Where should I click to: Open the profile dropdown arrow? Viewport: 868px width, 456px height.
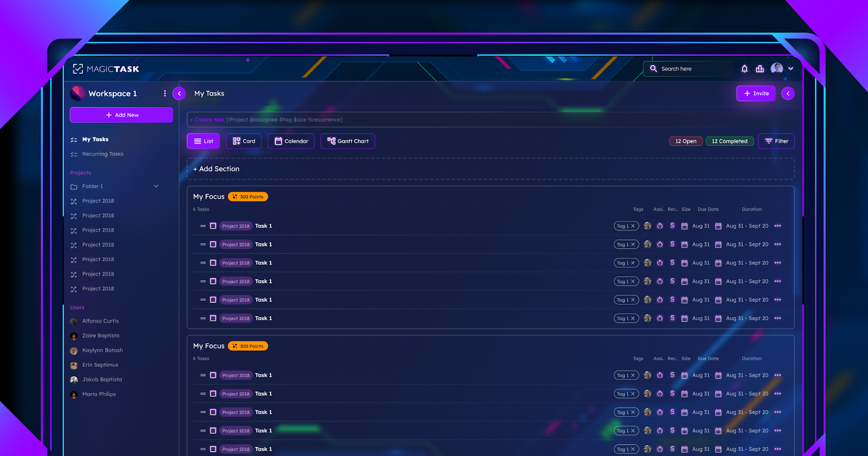(791, 69)
